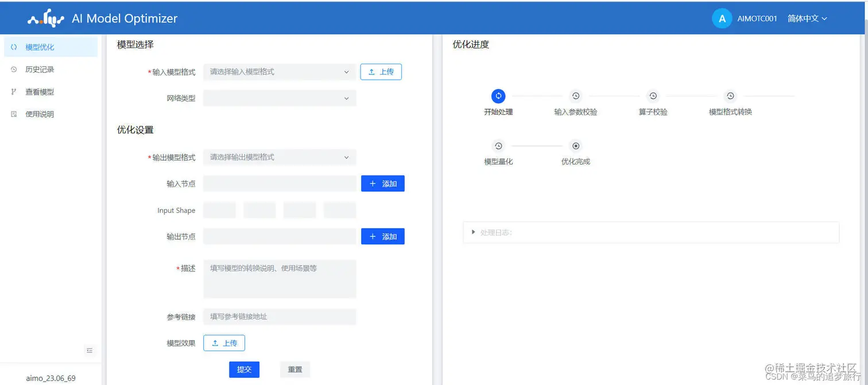The height and width of the screenshot is (385, 868).
Task: Open the 输出模型格式 dropdown
Action: tap(280, 157)
